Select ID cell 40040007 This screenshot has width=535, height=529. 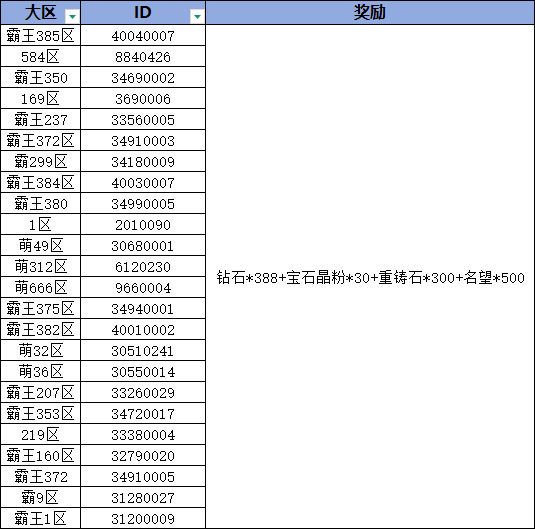(143, 35)
